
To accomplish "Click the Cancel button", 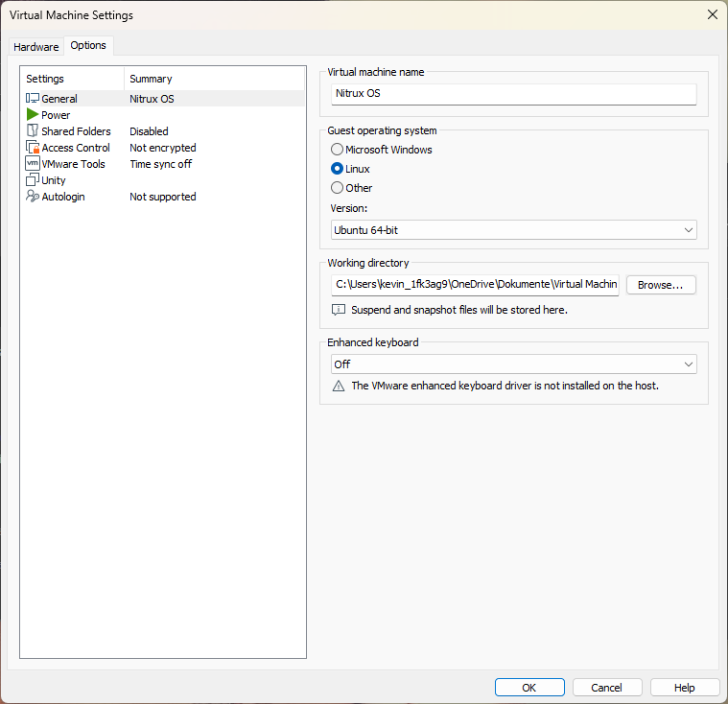I will 607,688.
